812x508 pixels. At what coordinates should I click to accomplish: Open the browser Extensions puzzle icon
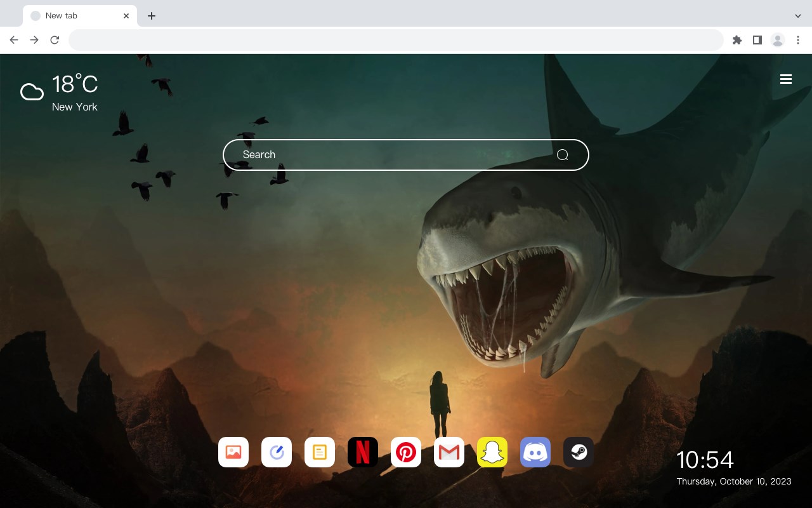(x=737, y=40)
